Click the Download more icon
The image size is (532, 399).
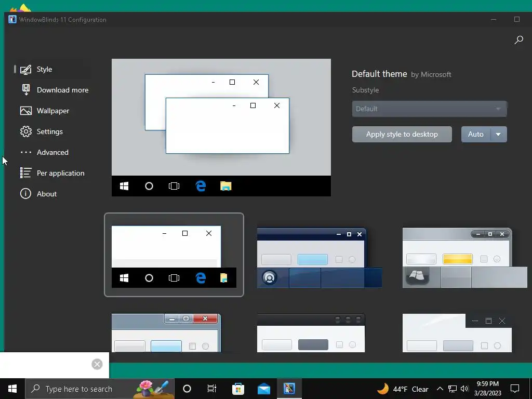(26, 90)
